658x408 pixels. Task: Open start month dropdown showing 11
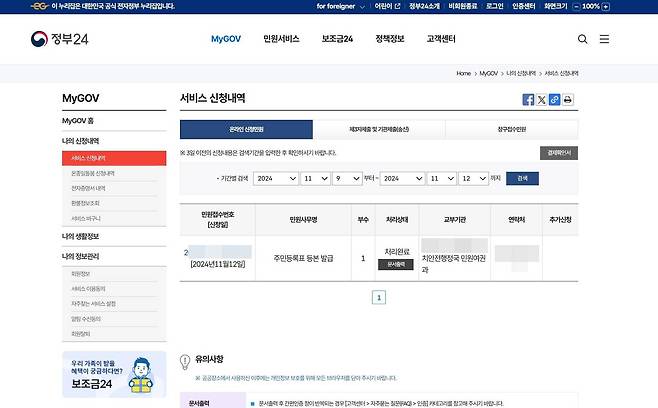click(315, 178)
